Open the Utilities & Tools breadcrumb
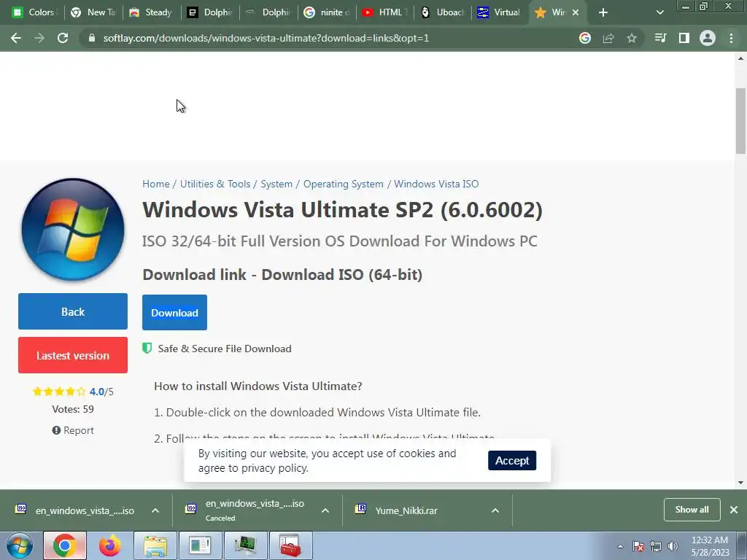Image resolution: width=747 pixels, height=560 pixels. tap(215, 184)
